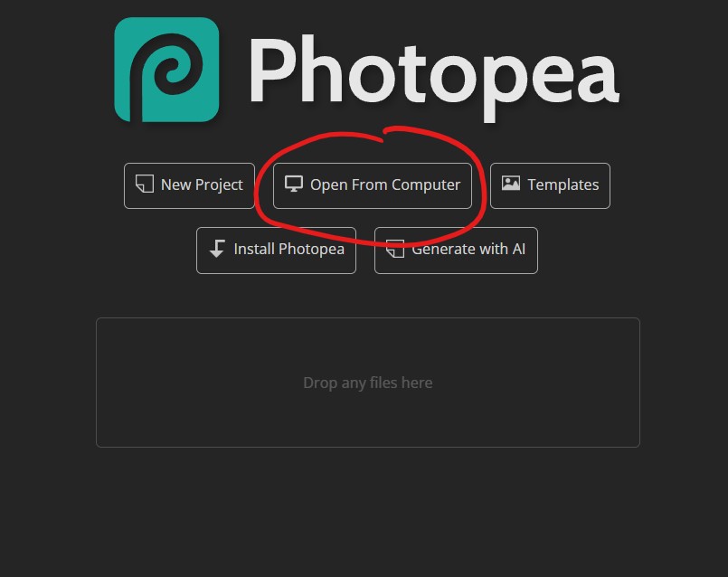Click the 'Drop any files here' text
Screen dimensions: 728x577
[x=368, y=383]
